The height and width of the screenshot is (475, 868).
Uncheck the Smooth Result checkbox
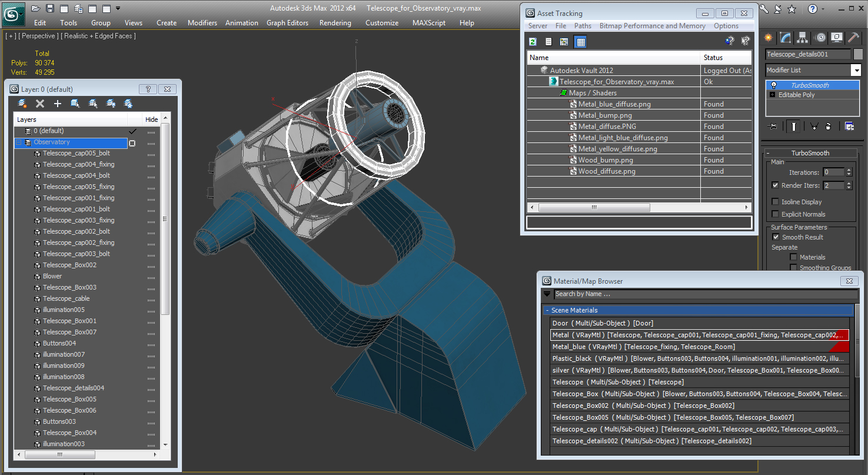[x=776, y=237]
